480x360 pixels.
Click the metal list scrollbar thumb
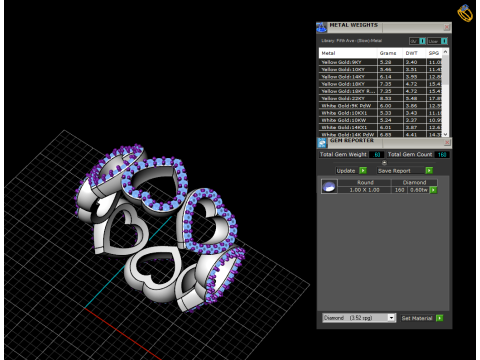(445, 70)
